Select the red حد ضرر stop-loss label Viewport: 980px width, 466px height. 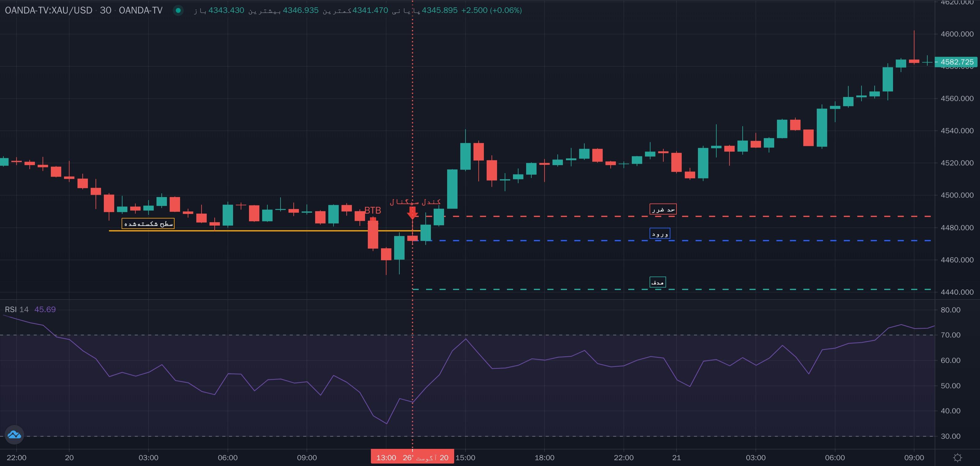[x=663, y=209]
